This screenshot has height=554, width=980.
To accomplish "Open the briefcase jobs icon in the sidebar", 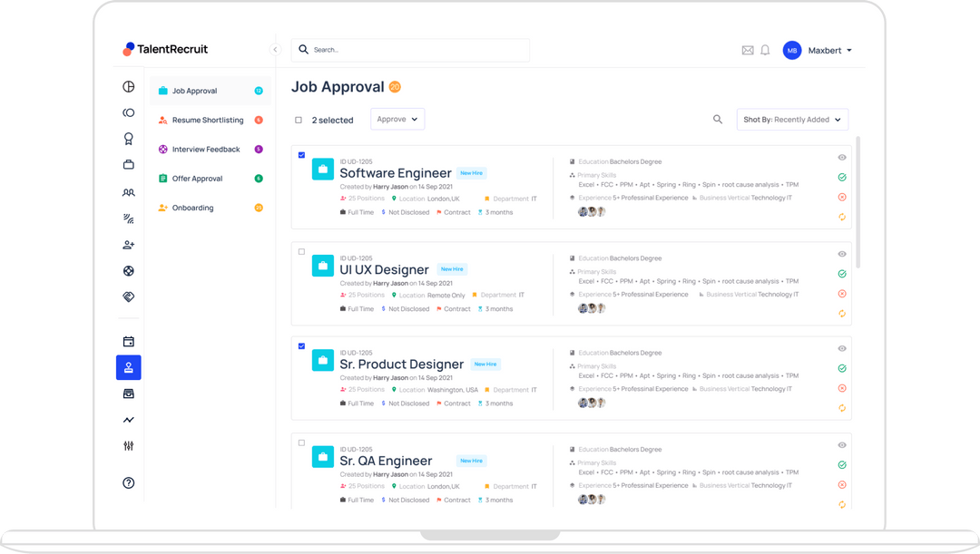I will point(128,164).
